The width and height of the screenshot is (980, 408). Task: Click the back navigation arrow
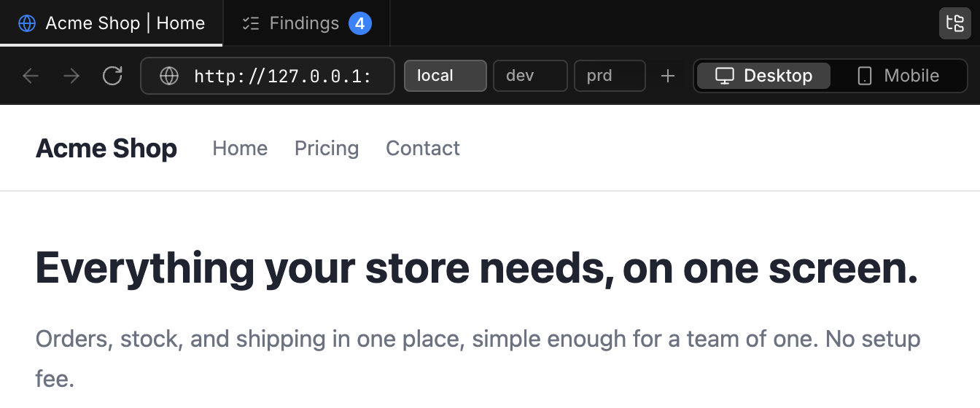tap(31, 76)
